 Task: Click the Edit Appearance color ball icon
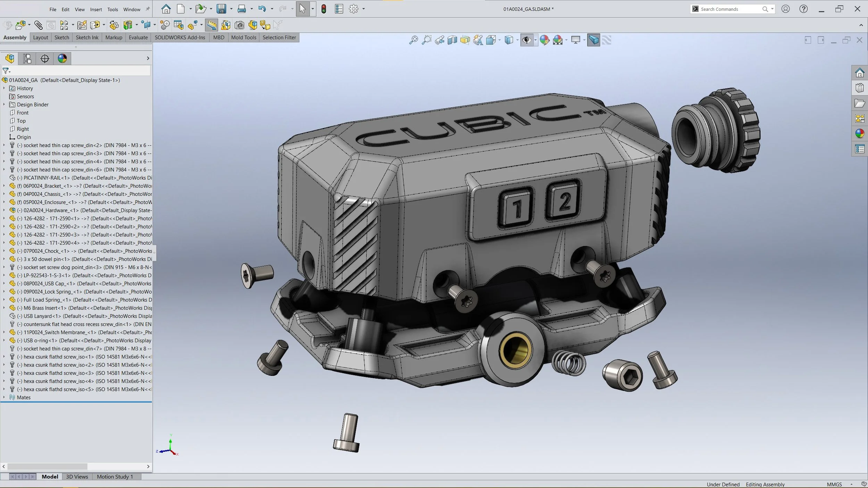tap(544, 40)
